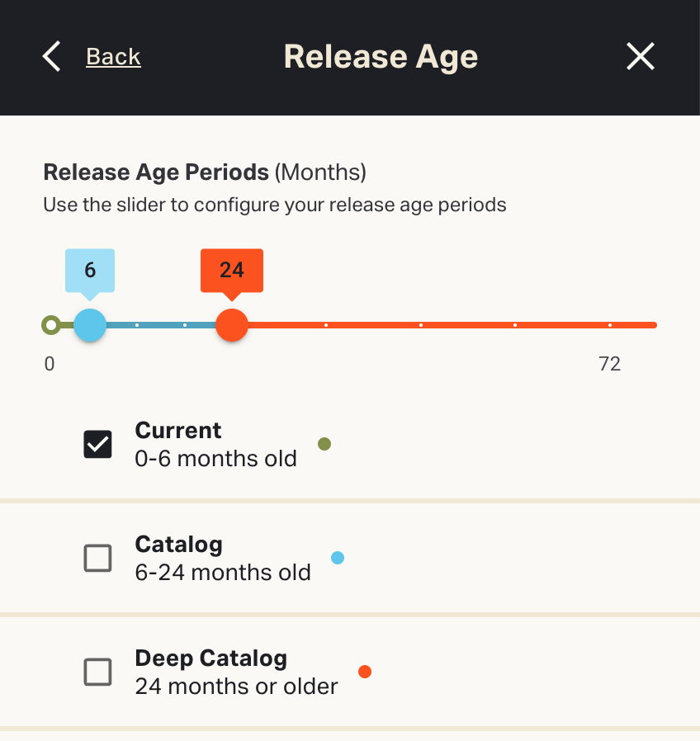Uncheck the Current checkbox
The height and width of the screenshot is (741, 700).
[x=98, y=445]
